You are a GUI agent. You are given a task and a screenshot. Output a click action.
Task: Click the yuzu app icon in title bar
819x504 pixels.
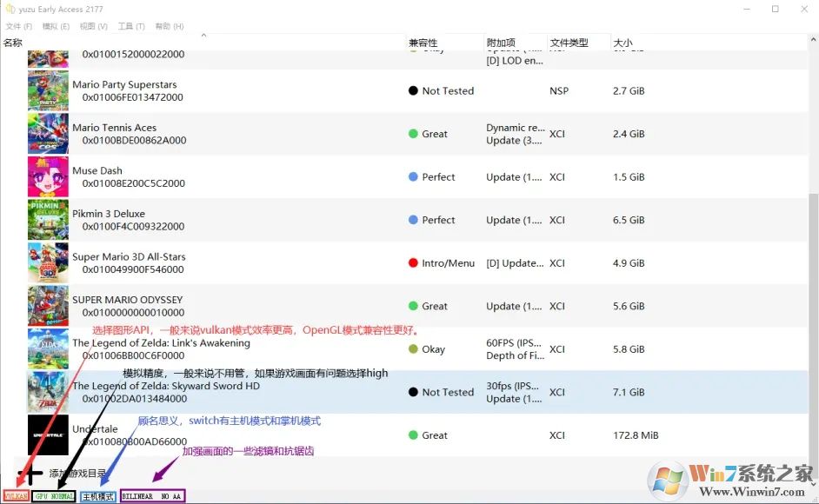tap(10, 9)
